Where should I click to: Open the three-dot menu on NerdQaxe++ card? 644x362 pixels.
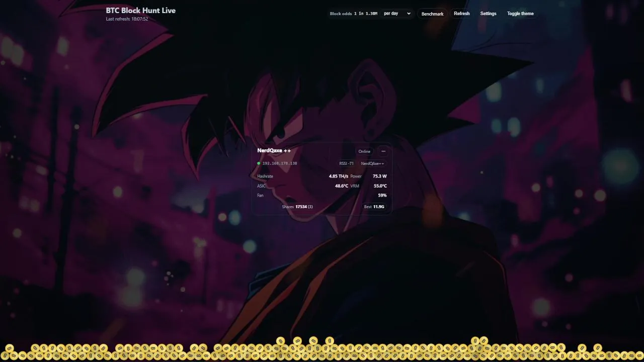(x=383, y=151)
